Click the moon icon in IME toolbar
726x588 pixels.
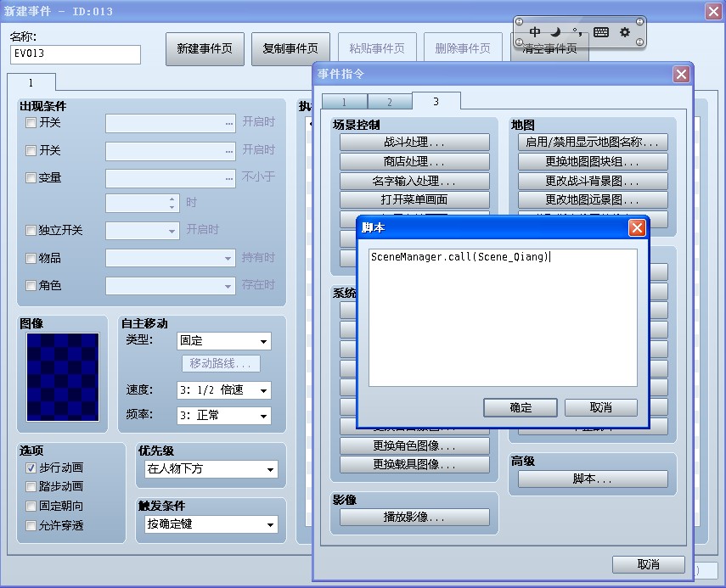pyautogui.click(x=555, y=32)
